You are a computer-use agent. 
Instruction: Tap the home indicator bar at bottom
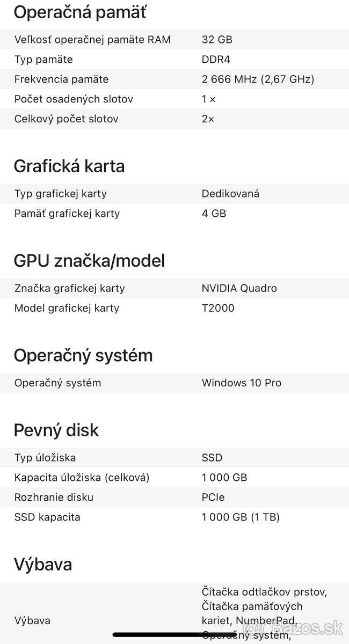[x=174, y=635]
